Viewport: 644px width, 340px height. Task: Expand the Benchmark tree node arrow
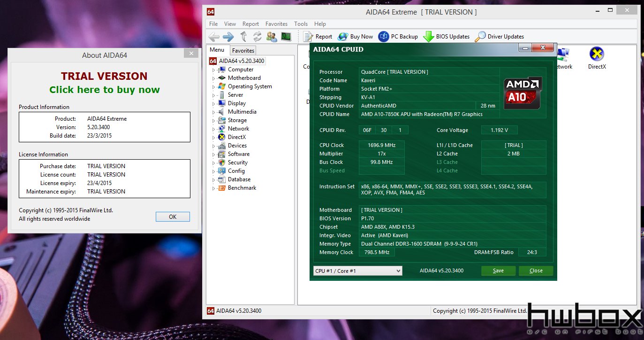click(x=214, y=188)
